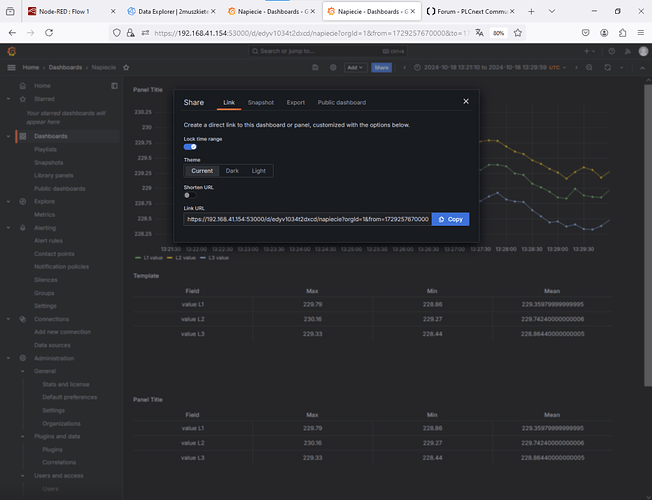Enable the Shorten URL toggle
Image resolution: width=652 pixels, height=500 pixels.
click(x=188, y=195)
